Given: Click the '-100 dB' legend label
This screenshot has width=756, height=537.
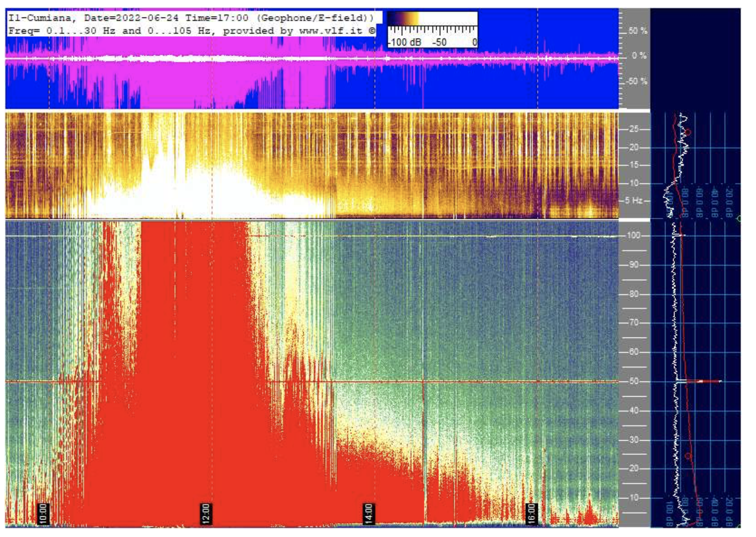Looking at the screenshot, I should 404,42.
